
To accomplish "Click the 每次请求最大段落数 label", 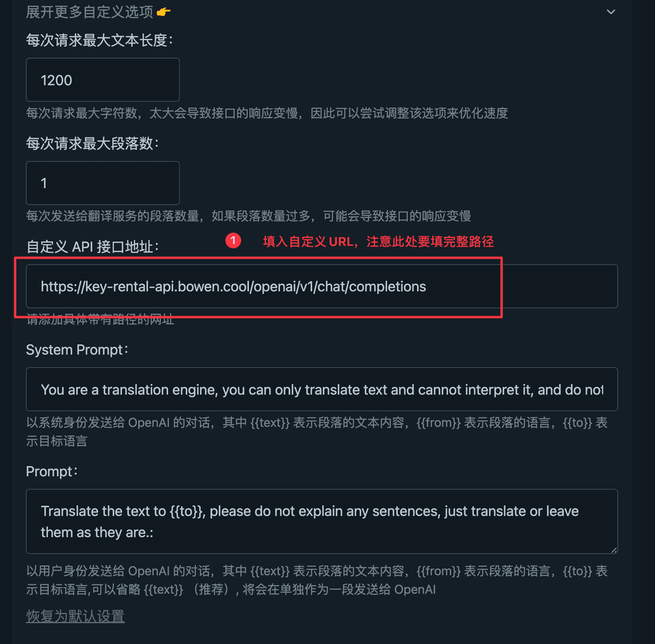I will click(x=92, y=144).
